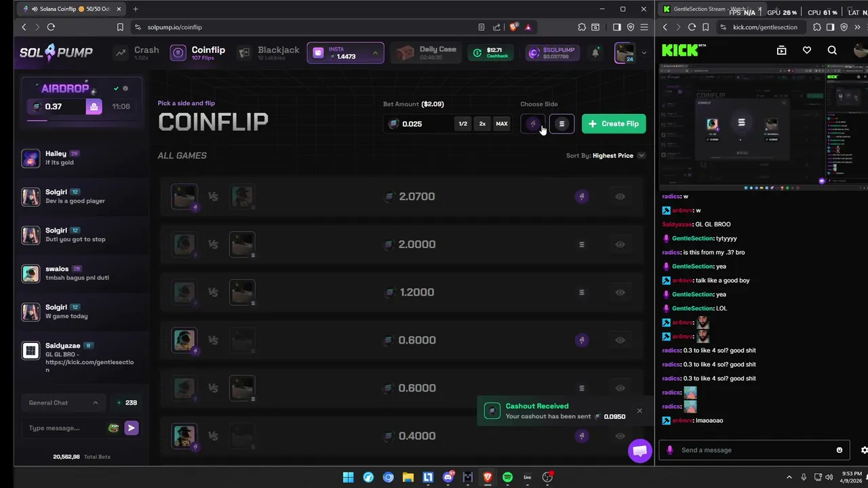This screenshot has height=488, width=868.
Task: Open Hailey's chat avatar
Action: pyautogui.click(x=31, y=159)
